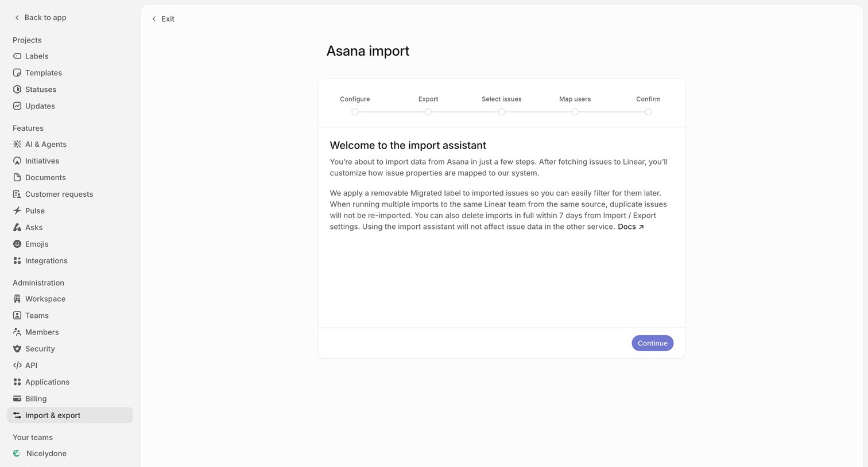Click the Teams icon under Administration

point(17,316)
